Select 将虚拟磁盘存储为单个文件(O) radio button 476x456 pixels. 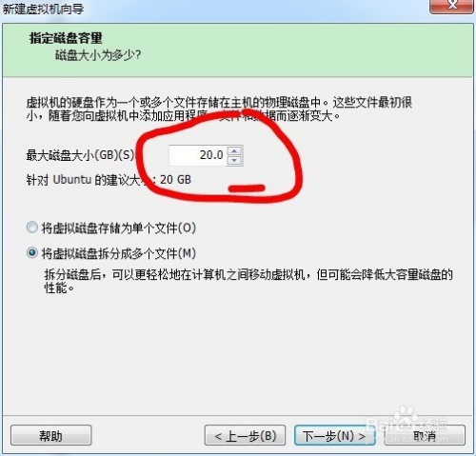point(31,228)
